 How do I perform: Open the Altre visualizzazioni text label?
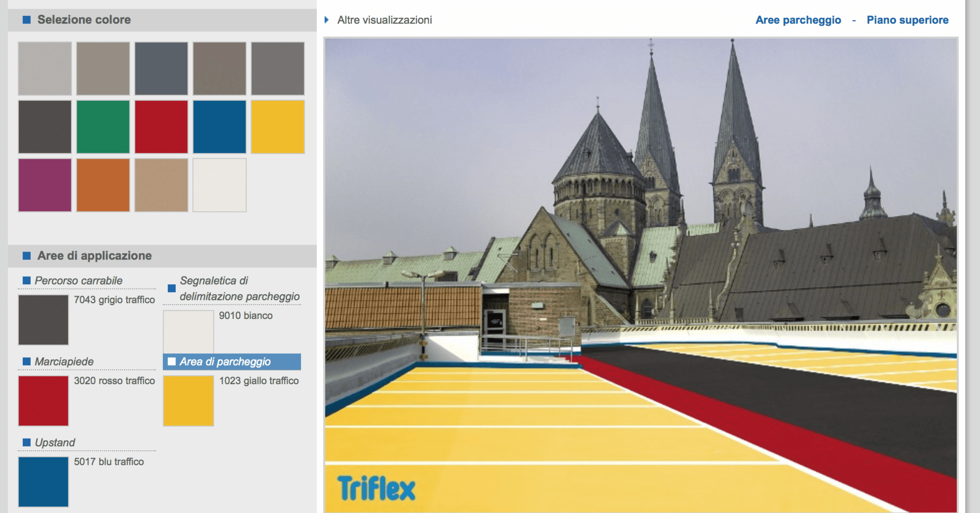click(384, 20)
